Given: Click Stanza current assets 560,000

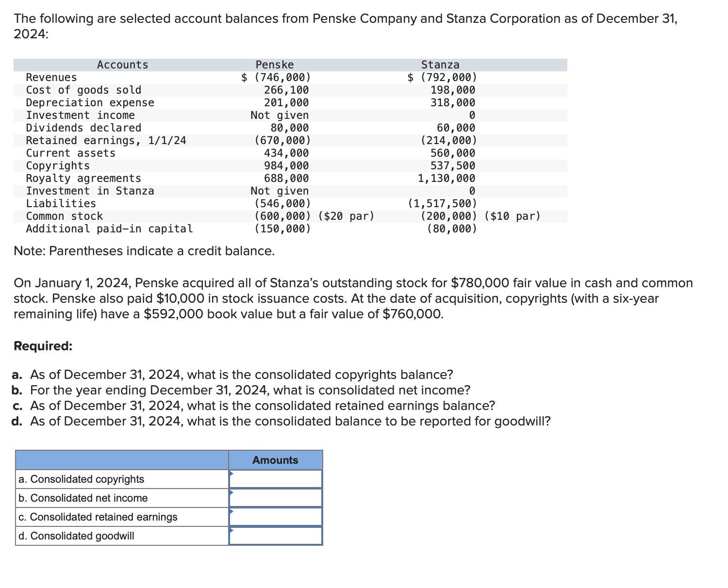Looking at the screenshot, I should pyautogui.click(x=453, y=153).
